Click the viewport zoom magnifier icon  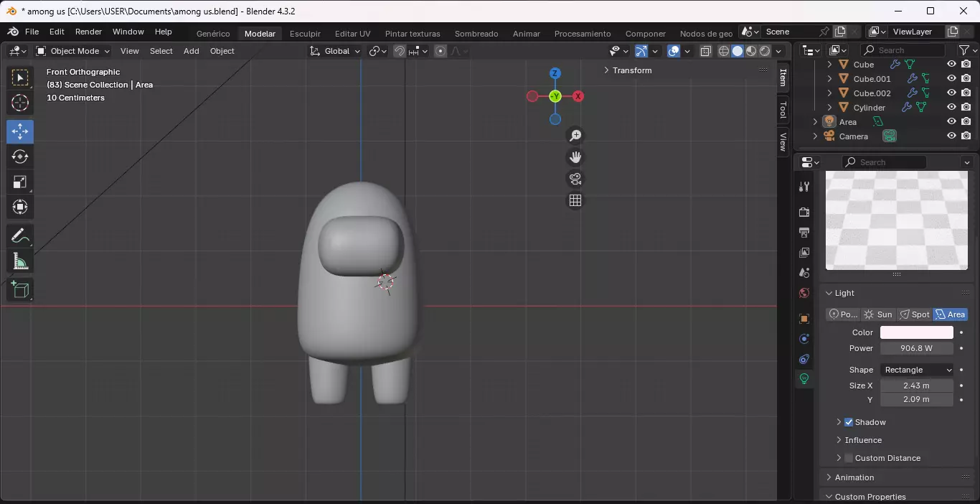pyautogui.click(x=575, y=136)
